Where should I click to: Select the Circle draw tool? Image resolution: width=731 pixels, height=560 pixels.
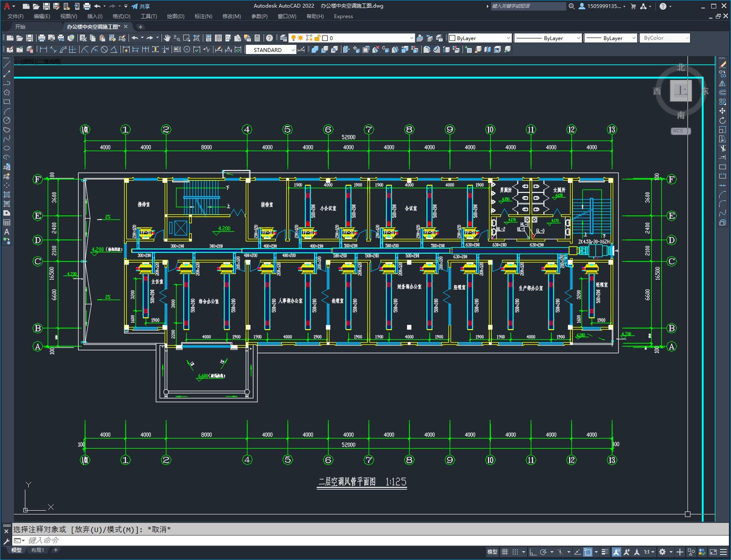pyautogui.click(x=7, y=120)
